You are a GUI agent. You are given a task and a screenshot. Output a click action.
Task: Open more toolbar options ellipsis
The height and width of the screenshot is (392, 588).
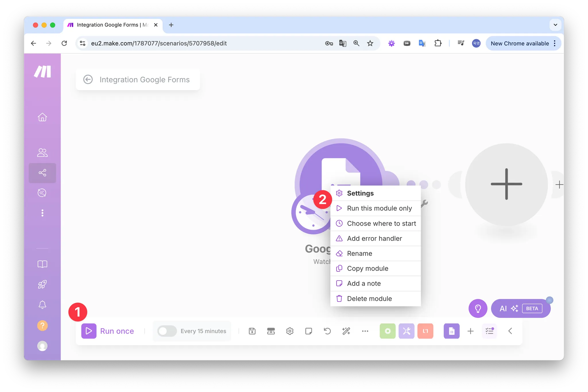pos(365,331)
